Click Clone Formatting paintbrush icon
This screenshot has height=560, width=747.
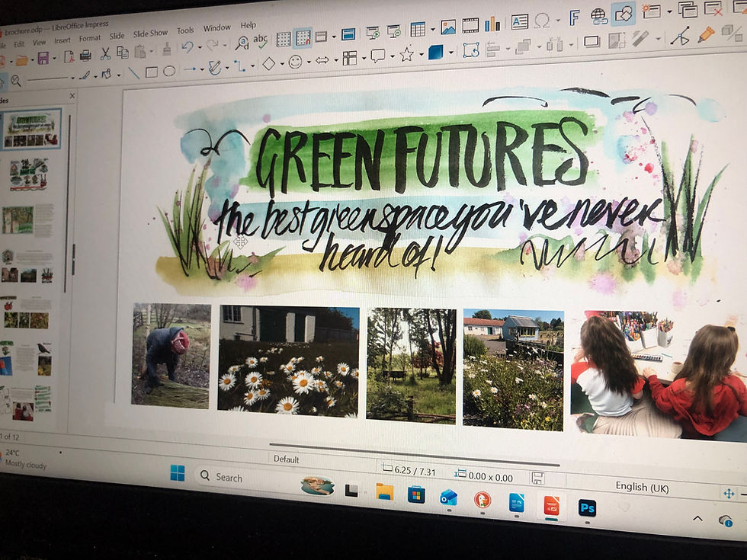pos(167,49)
